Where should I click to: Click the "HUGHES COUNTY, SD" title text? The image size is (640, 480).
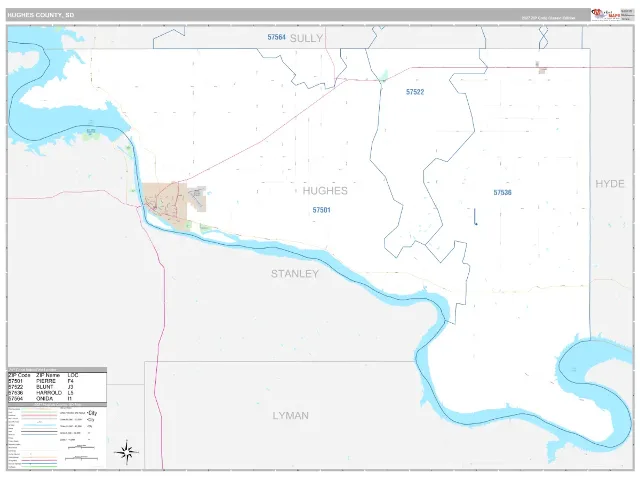coord(41,15)
